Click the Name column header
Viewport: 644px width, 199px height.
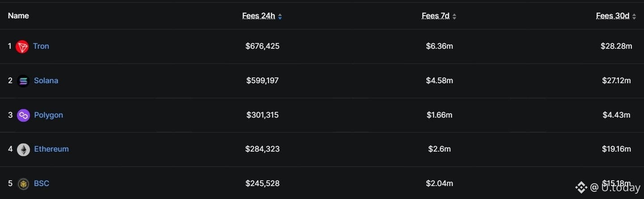[18, 16]
